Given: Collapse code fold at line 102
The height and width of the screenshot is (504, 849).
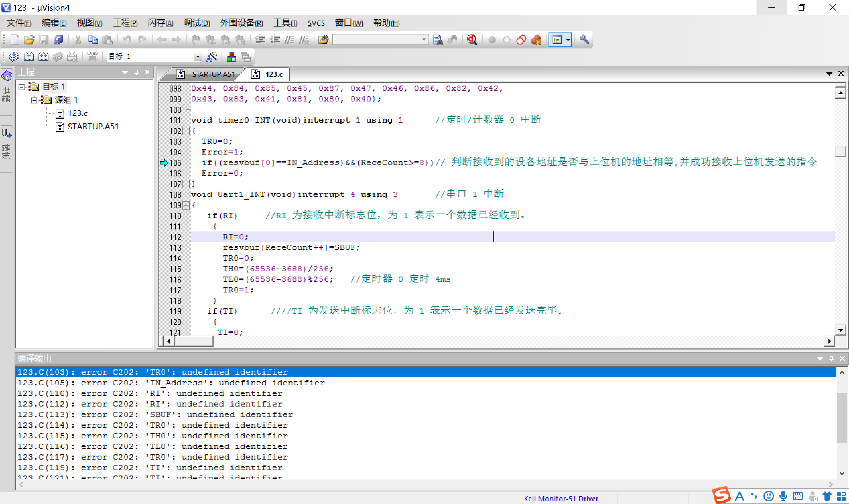Looking at the screenshot, I should (x=186, y=131).
